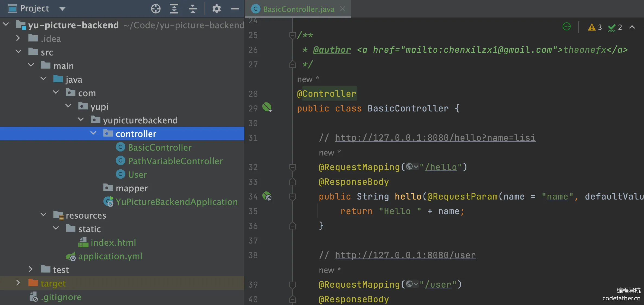The height and width of the screenshot is (305, 644).
Task: Open the User class file
Action: (x=137, y=175)
